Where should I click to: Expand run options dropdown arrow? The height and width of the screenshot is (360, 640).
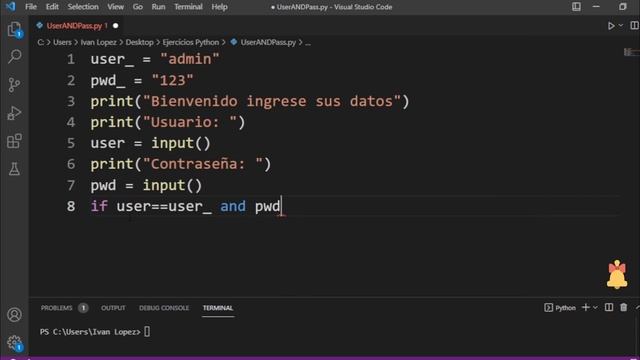pyautogui.click(x=621, y=25)
